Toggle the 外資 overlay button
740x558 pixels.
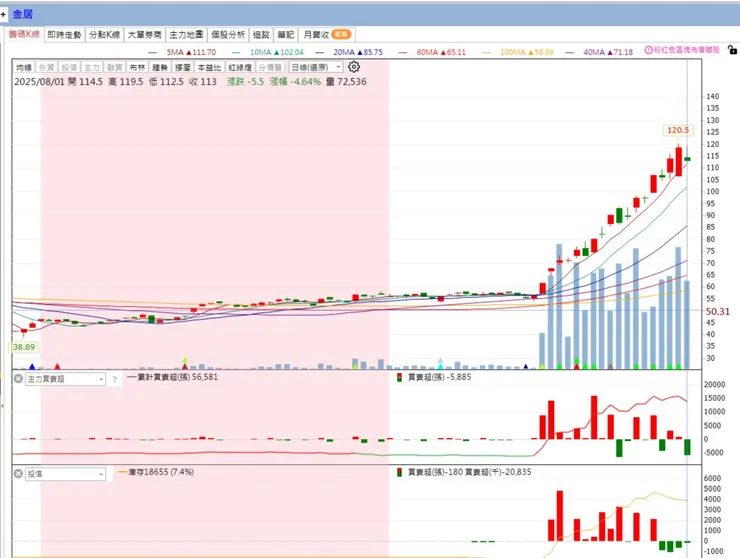[x=46, y=68]
